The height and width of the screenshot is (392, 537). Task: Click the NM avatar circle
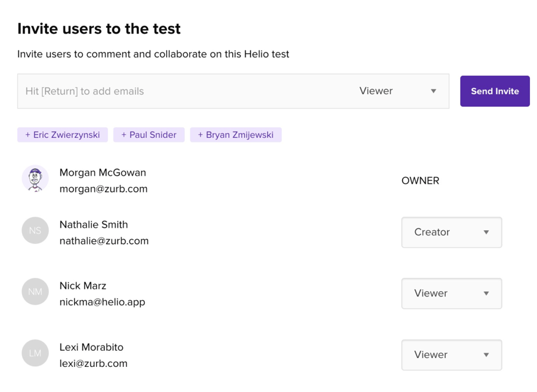pos(35,292)
